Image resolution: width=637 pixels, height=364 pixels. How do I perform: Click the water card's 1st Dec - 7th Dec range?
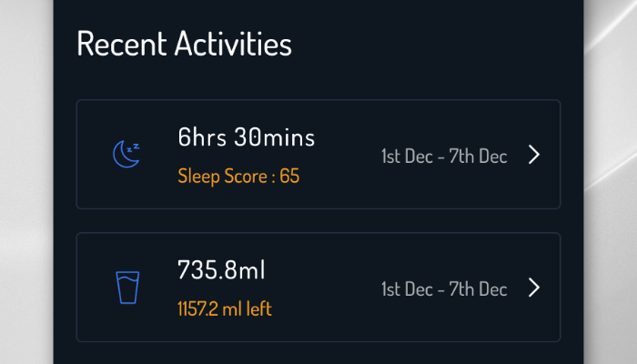click(444, 289)
